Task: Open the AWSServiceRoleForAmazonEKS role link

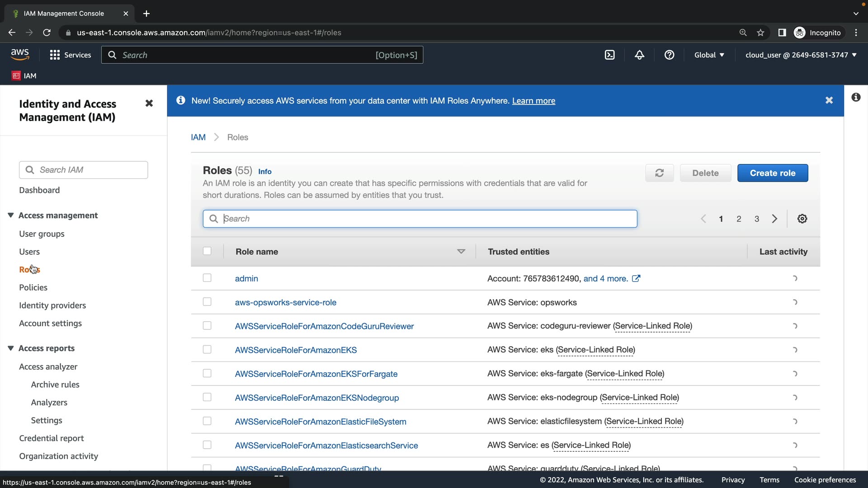Action: [296, 350]
